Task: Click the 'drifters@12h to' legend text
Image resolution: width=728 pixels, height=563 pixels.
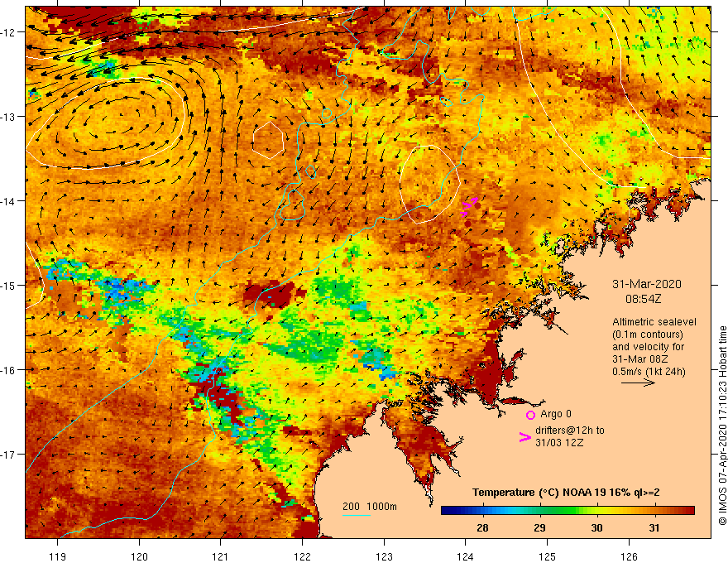Action: pyautogui.click(x=570, y=431)
